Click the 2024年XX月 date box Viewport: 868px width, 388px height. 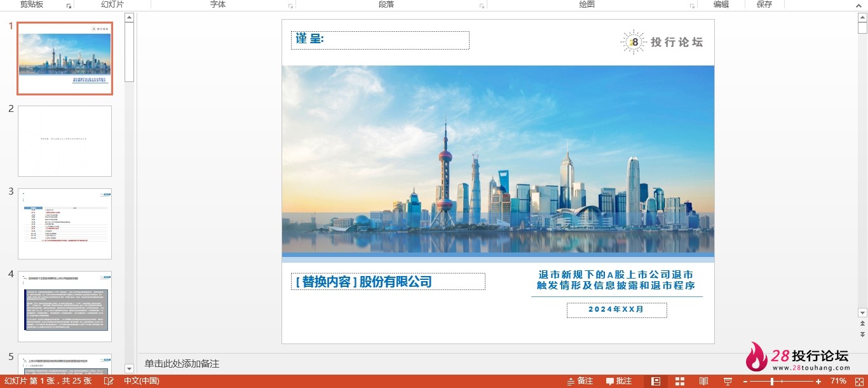tap(617, 310)
